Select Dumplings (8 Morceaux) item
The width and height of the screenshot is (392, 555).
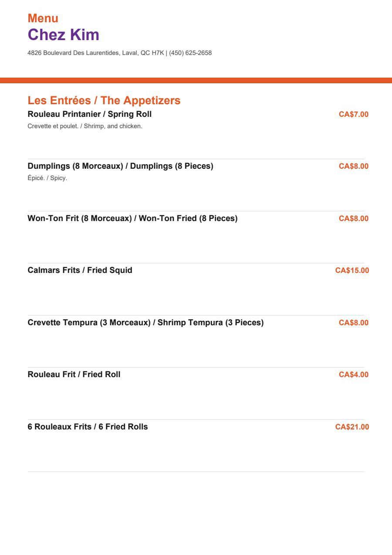121,166
